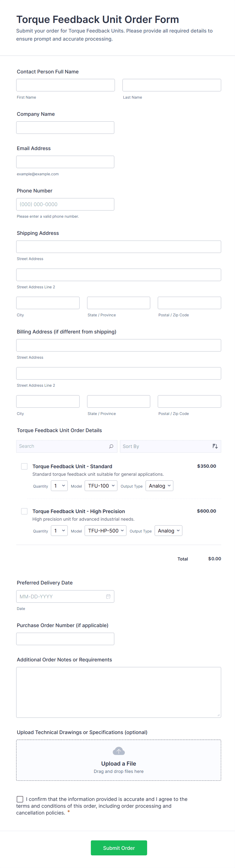The height and width of the screenshot is (868, 235).
Task: Open the Sort By selector
Action: point(166,446)
